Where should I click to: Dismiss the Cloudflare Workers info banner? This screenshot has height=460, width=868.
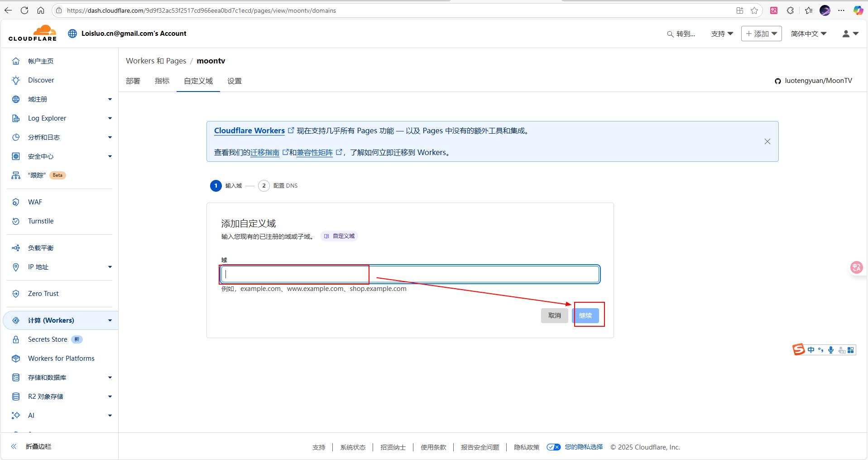(x=767, y=141)
